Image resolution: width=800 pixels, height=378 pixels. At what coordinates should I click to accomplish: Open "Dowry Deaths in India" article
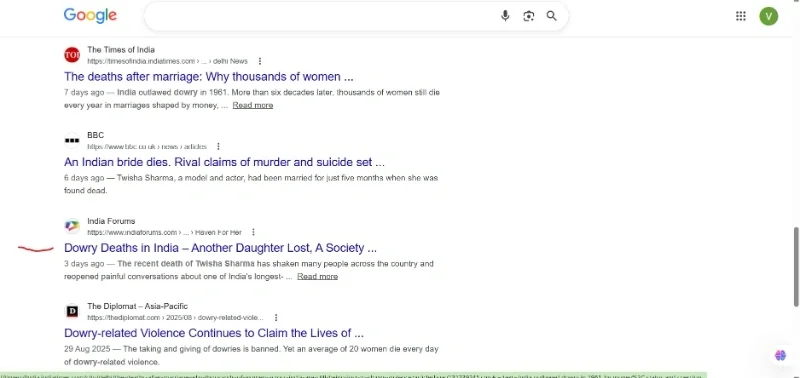(x=220, y=248)
